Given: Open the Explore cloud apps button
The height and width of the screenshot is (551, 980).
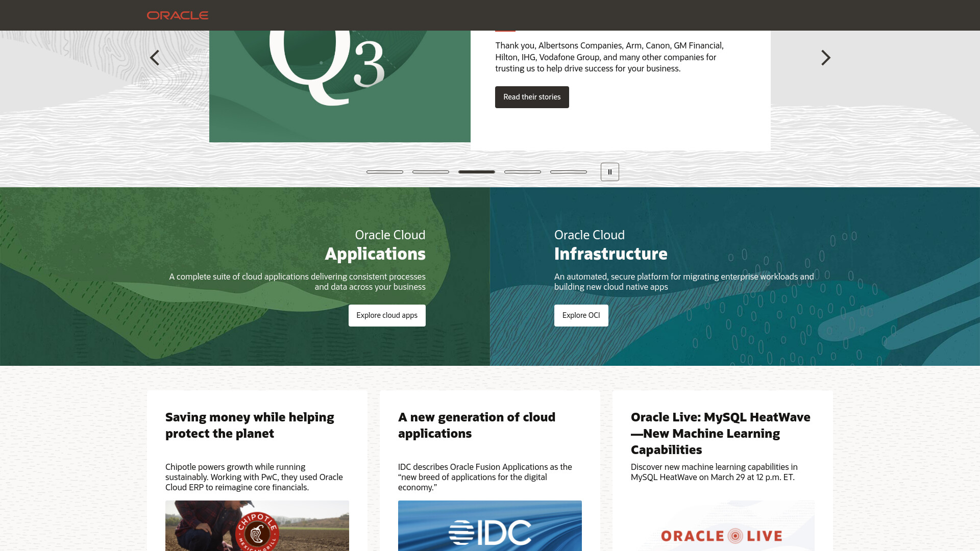Looking at the screenshot, I should click(x=387, y=315).
